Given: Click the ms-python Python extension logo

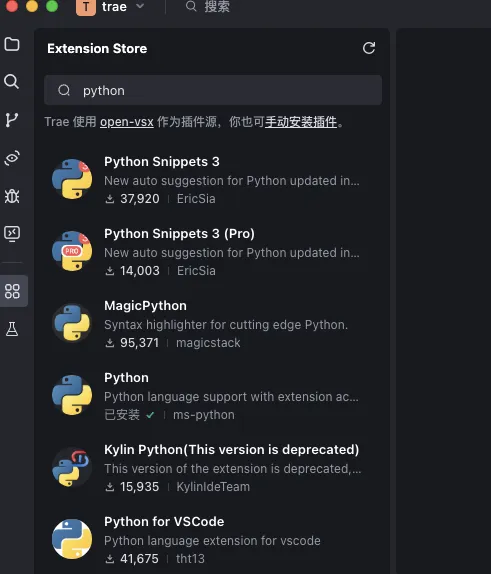Looking at the screenshot, I should coord(72,395).
